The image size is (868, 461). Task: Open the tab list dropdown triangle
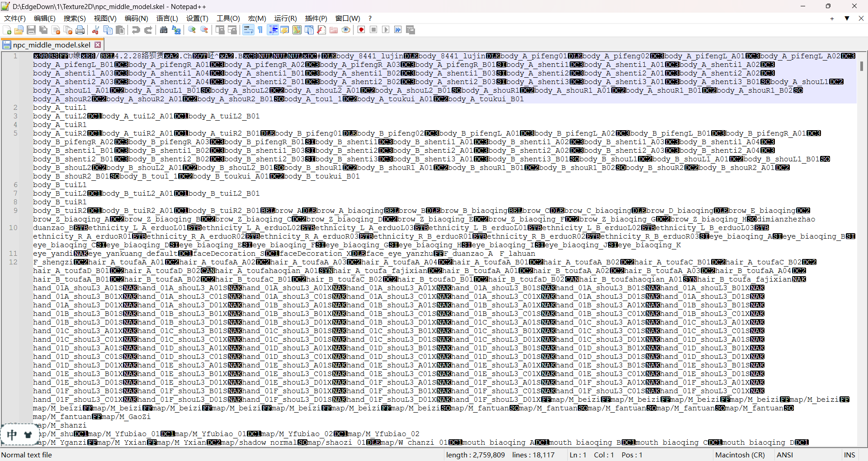(847, 19)
